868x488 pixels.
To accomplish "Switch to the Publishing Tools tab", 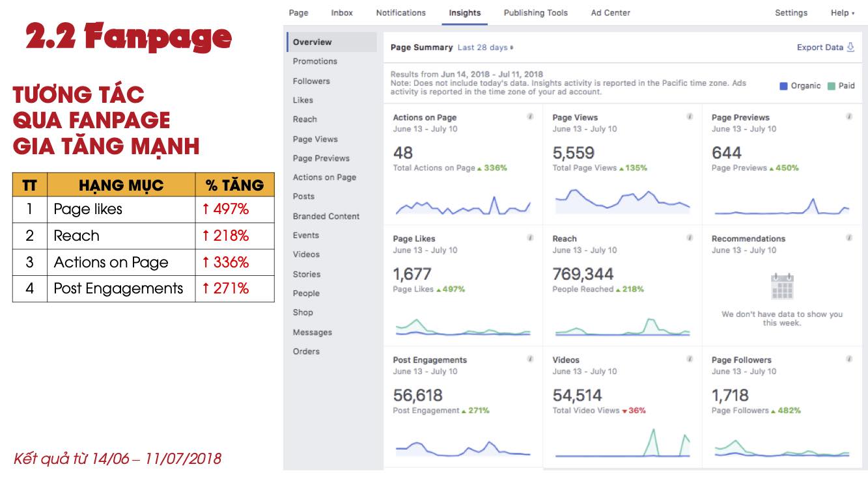I will click(x=535, y=13).
